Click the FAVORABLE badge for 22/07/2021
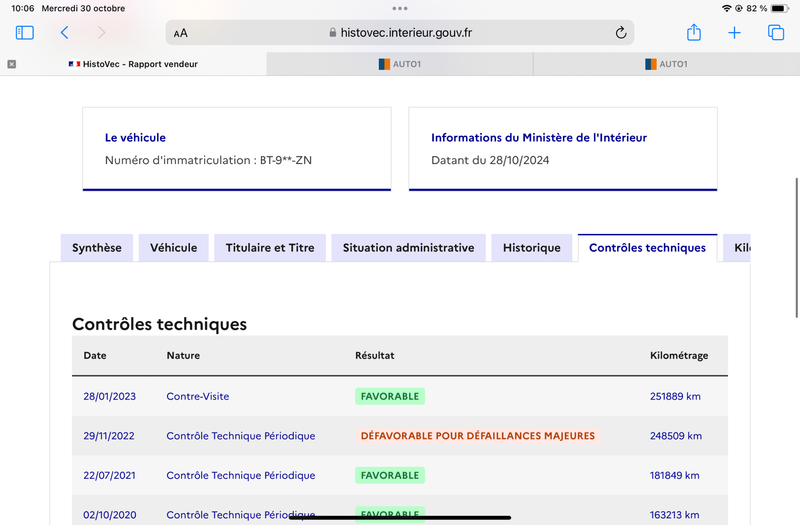The height and width of the screenshot is (525, 800). pos(390,475)
